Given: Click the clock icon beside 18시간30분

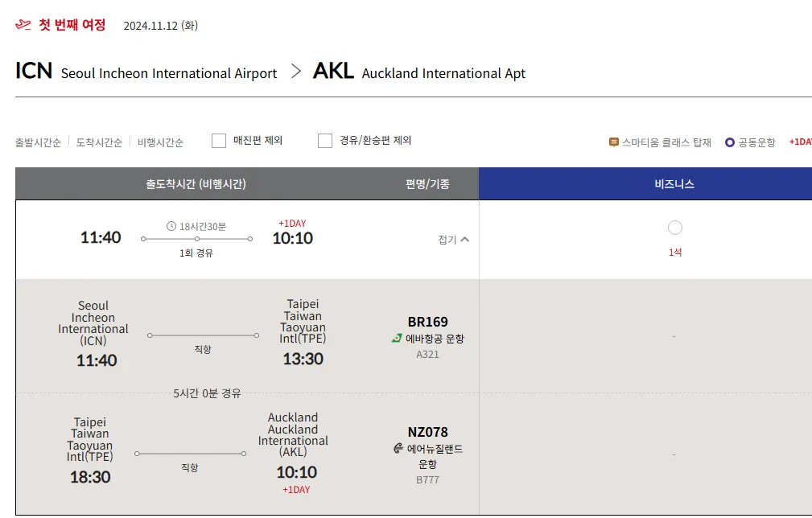Looking at the screenshot, I should point(171,226).
